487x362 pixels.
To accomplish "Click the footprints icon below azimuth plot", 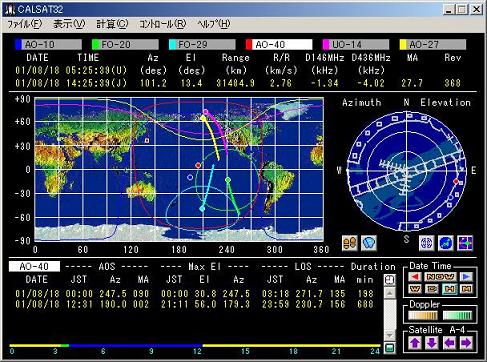I will point(350,243).
